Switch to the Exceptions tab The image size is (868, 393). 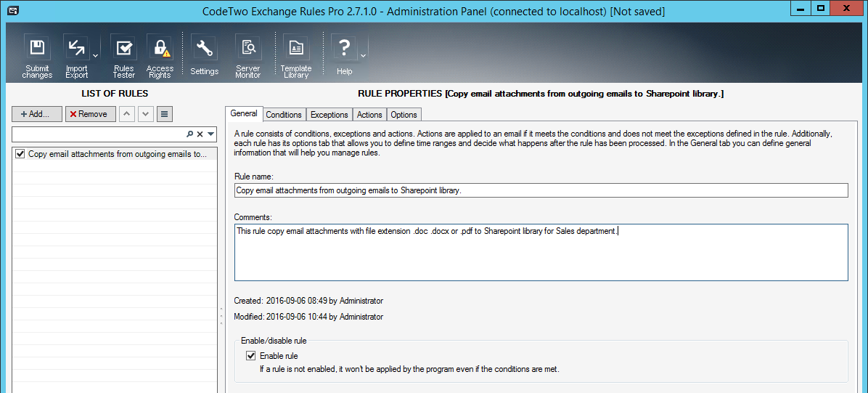[x=329, y=115]
